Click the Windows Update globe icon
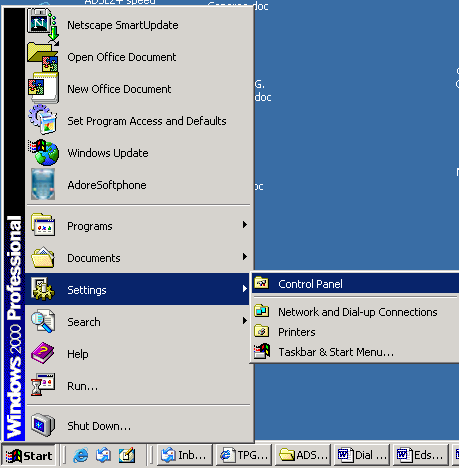 click(43, 153)
